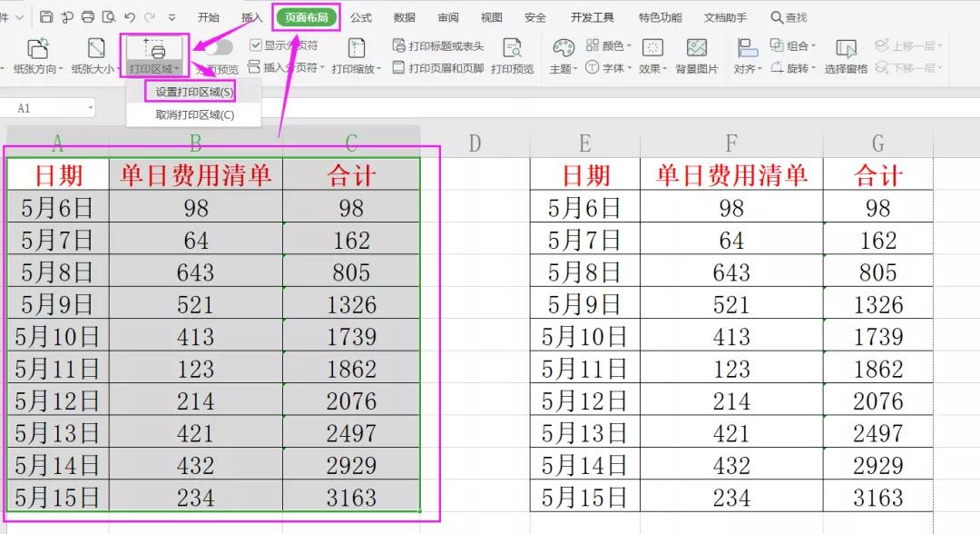Click the 下移一层 send backward button

[908, 67]
